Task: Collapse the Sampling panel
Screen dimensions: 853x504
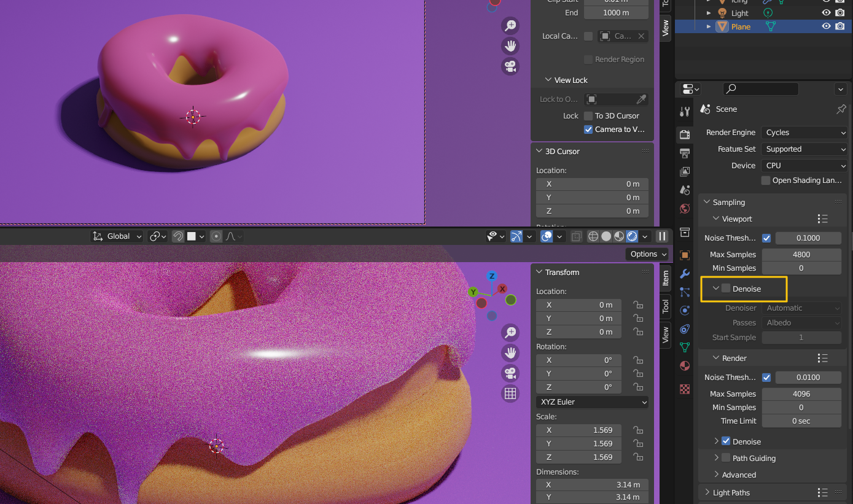Action: [x=707, y=202]
